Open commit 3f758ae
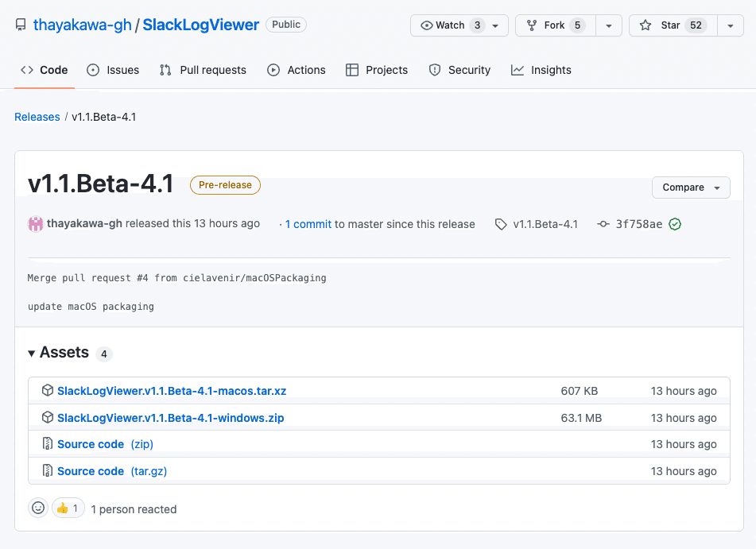This screenshot has width=756, height=549. point(639,224)
